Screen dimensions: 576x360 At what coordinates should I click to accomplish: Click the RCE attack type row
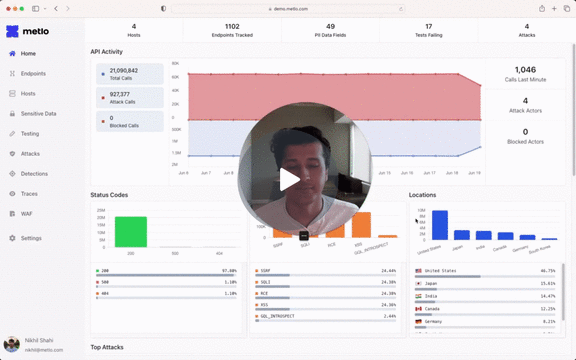click(x=325, y=296)
